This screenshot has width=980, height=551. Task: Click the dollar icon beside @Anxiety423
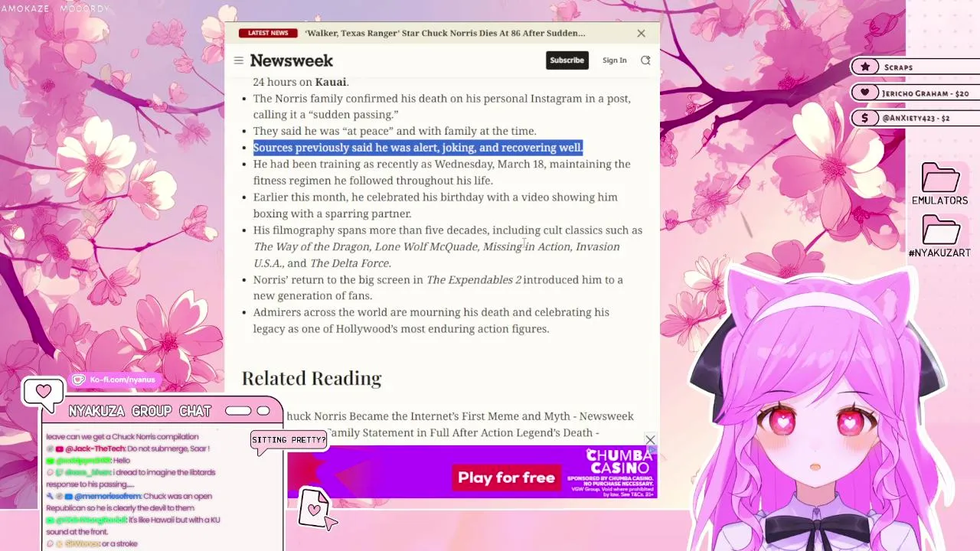click(865, 118)
